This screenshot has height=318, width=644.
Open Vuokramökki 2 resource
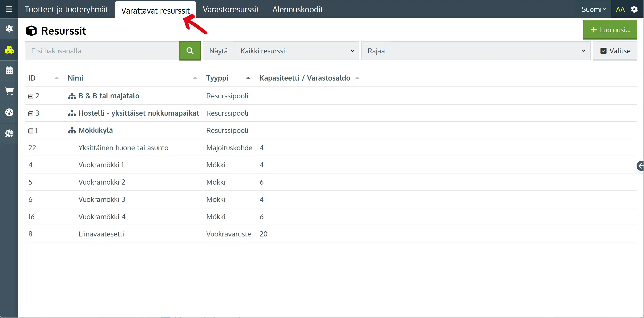click(x=102, y=182)
